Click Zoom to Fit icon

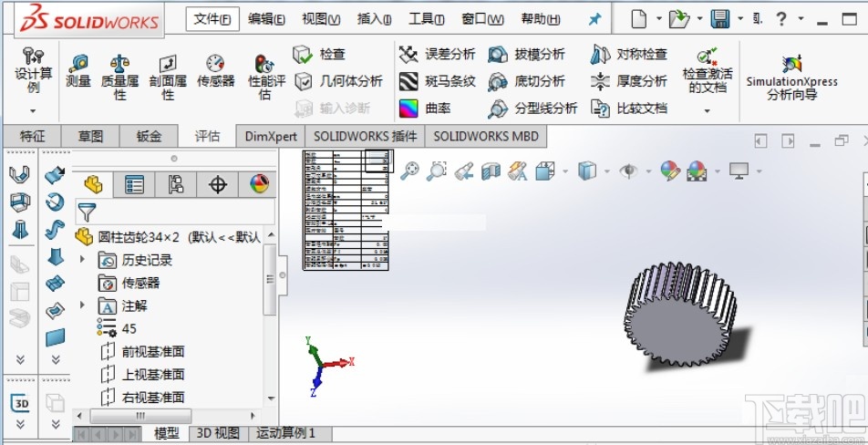(409, 171)
